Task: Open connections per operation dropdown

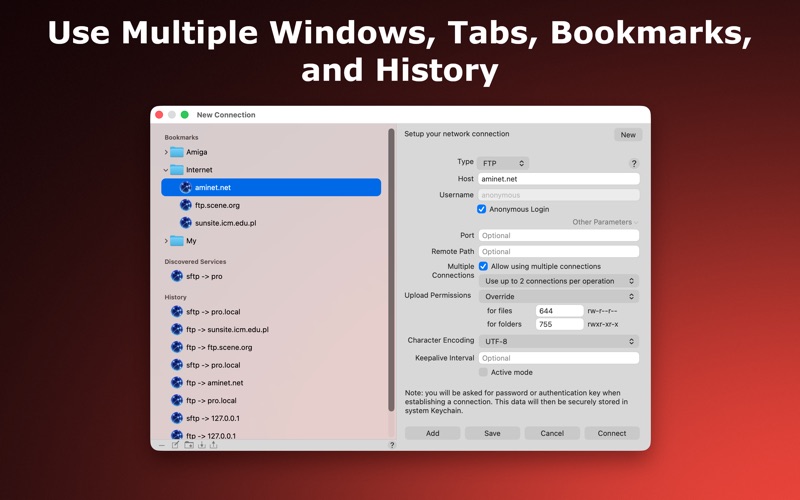Action: [559, 281]
